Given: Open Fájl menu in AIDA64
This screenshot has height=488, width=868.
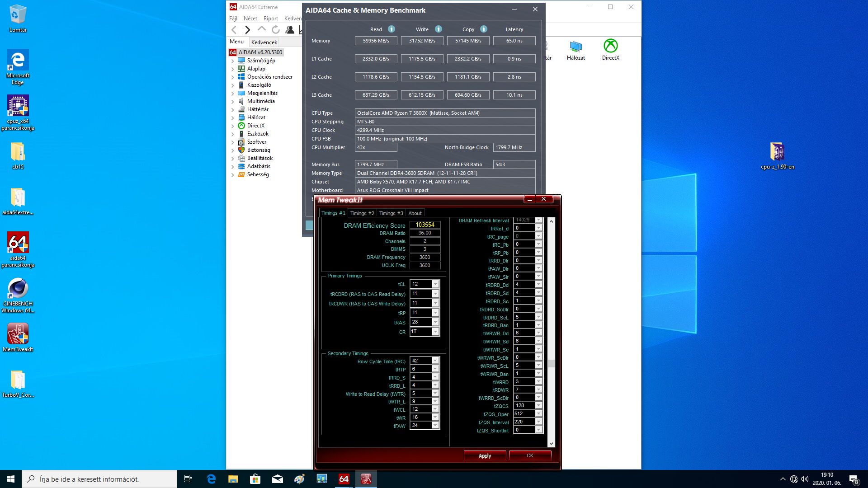Looking at the screenshot, I should coord(233,19).
